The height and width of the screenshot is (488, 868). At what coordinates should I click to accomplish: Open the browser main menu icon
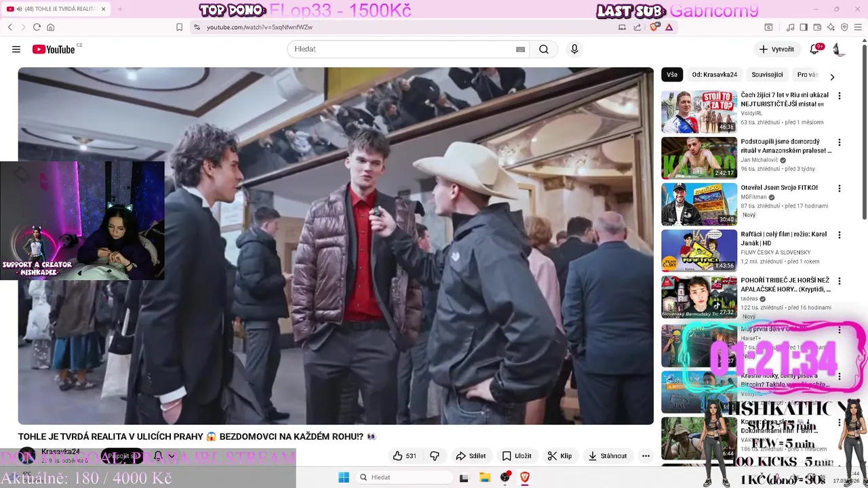858,27
